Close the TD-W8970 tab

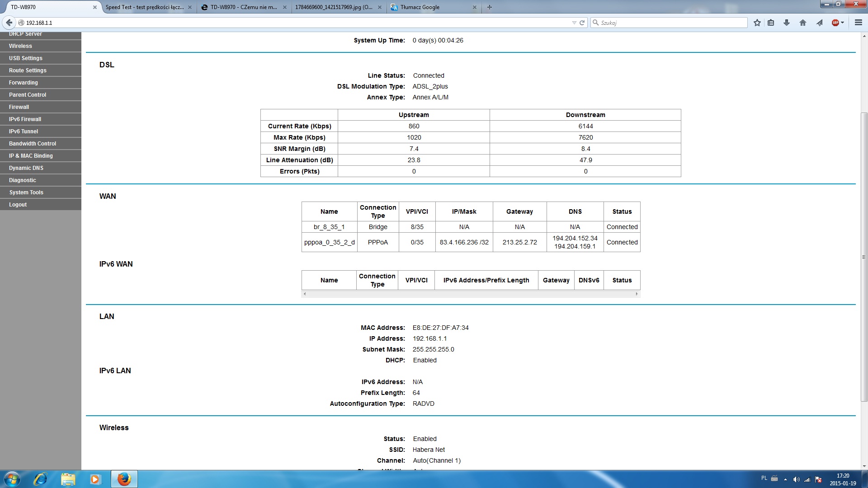[95, 7]
